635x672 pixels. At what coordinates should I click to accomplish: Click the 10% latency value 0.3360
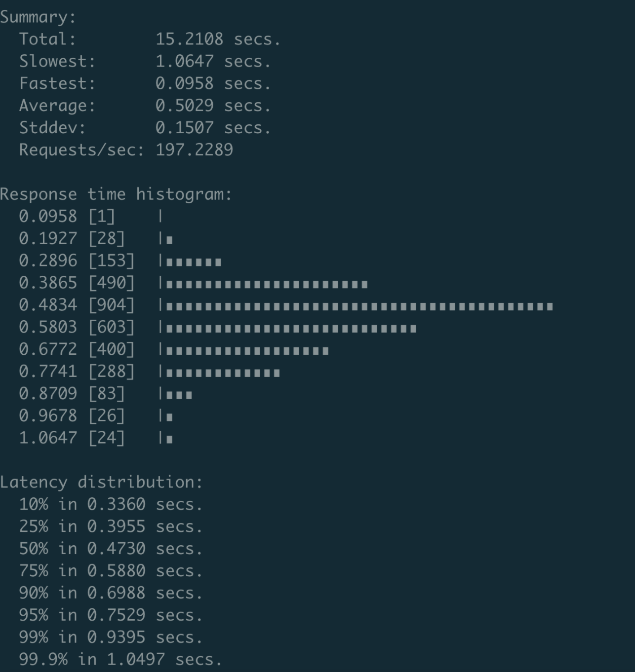116,504
